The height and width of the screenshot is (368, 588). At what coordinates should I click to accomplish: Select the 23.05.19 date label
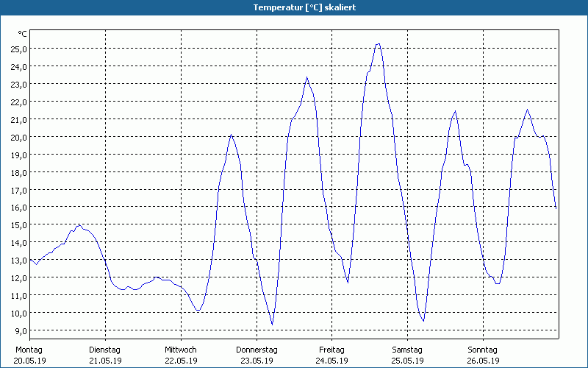click(x=257, y=361)
